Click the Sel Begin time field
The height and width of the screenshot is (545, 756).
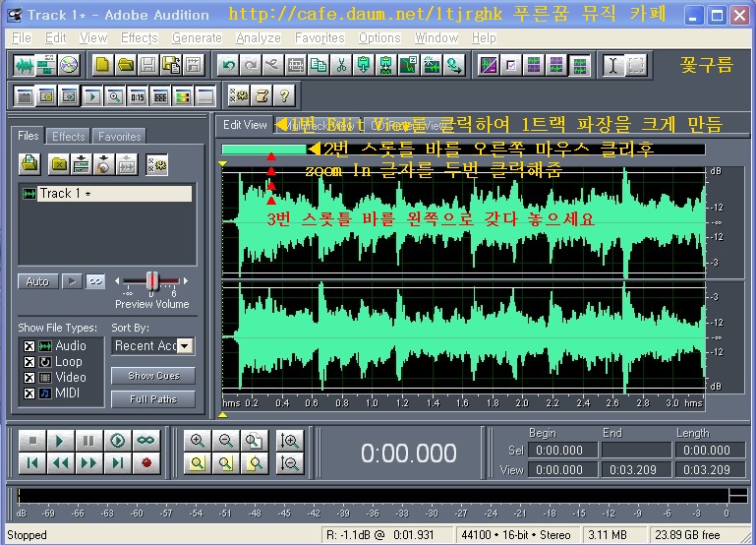[x=562, y=451]
